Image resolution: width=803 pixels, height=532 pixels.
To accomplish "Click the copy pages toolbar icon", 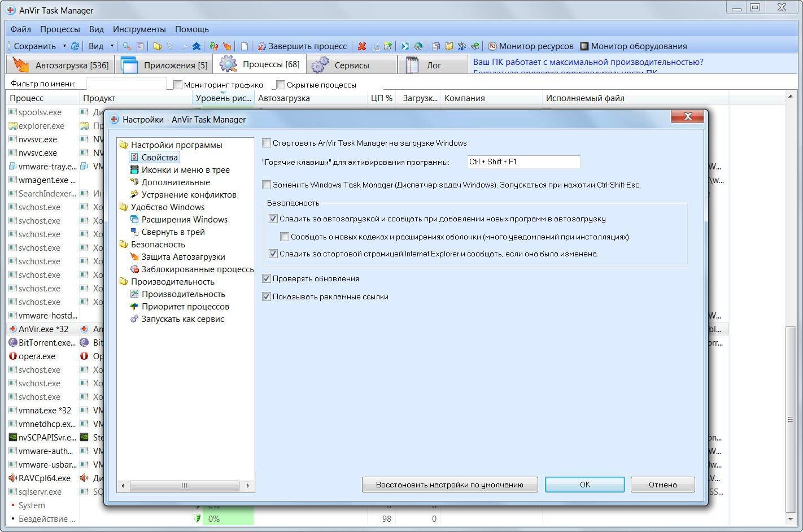I will coord(435,46).
